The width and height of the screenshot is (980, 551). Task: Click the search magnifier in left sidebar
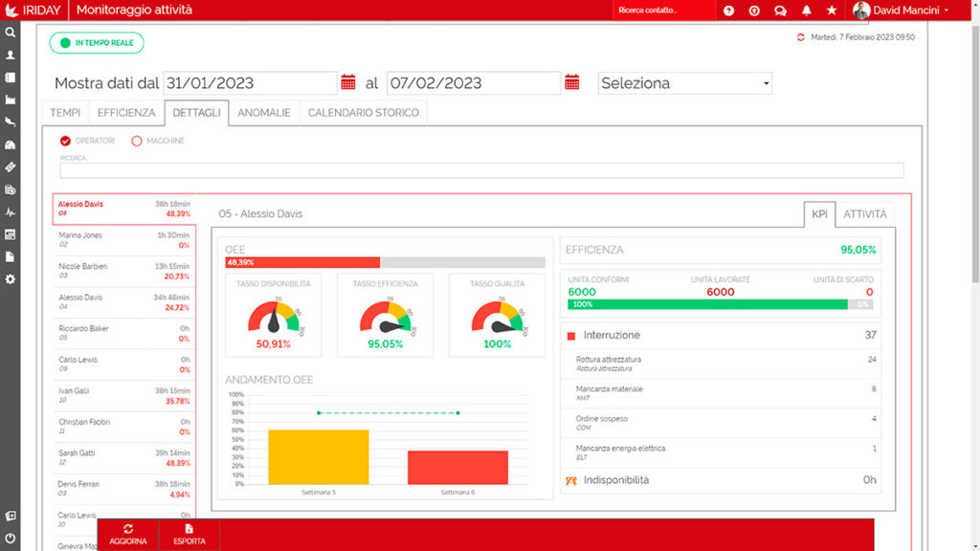(11, 33)
